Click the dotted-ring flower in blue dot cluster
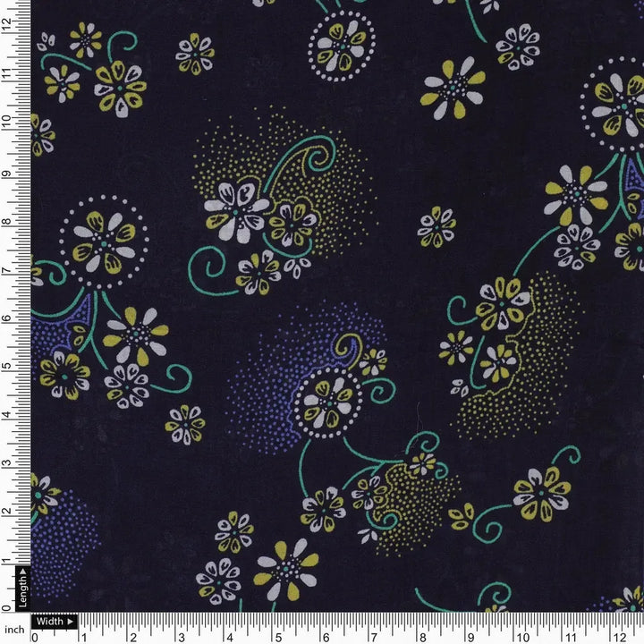This screenshot has width=644, height=644. (x=328, y=405)
